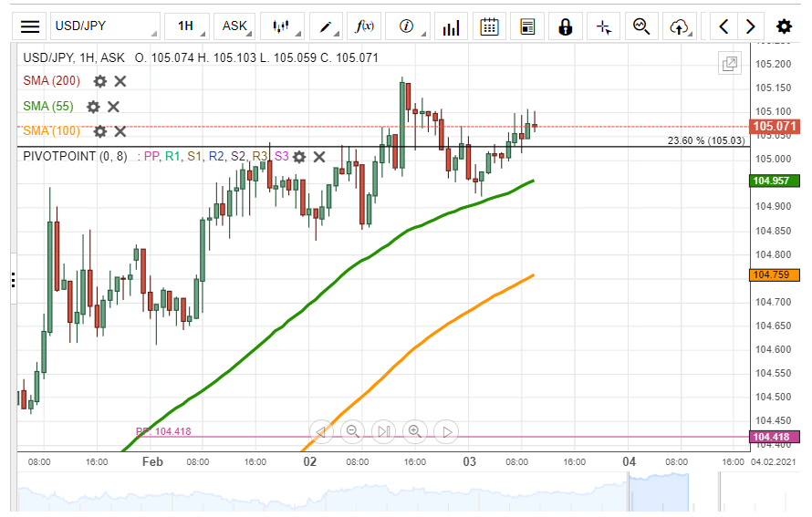Remove the SMA (100) indicator

click(120, 131)
